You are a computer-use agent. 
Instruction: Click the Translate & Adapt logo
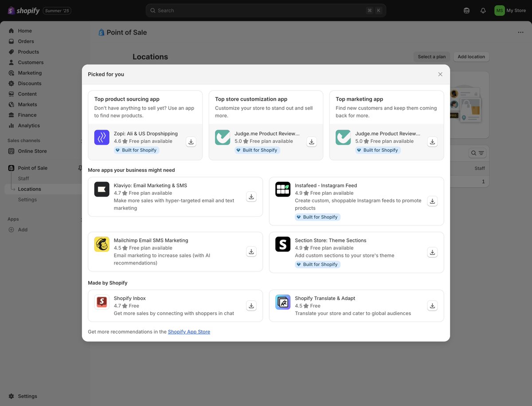tap(283, 302)
